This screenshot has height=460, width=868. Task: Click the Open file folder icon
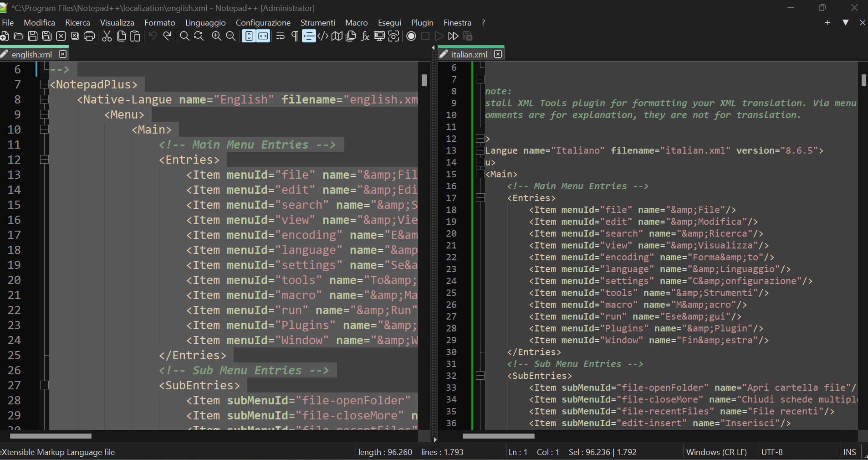click(x=19, y=36)
